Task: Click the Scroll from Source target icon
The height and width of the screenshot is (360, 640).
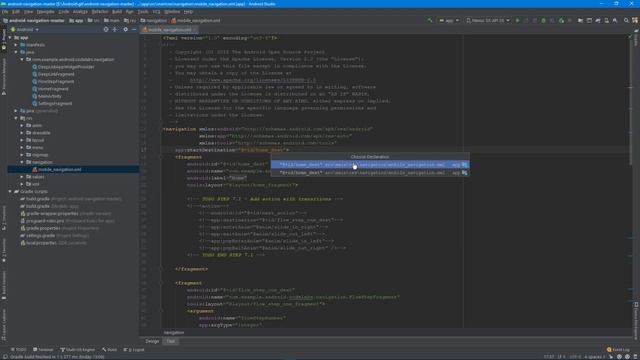Action: coord(106,29)
